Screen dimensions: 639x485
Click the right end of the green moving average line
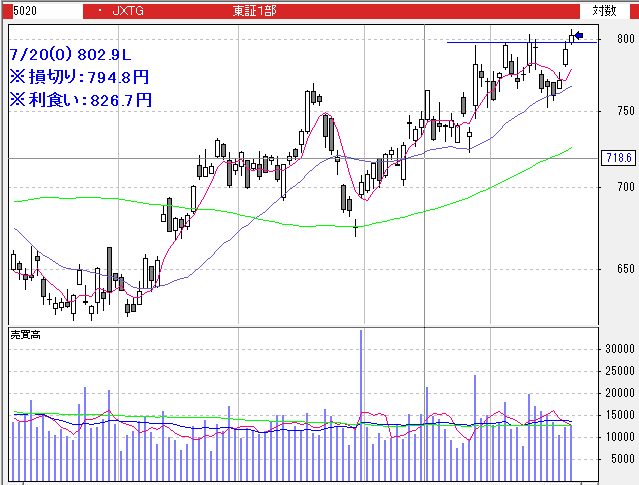click(570, 148)
